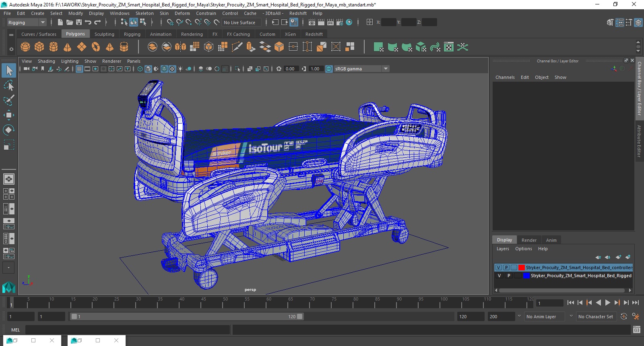Activate the Scale tool
The height and width of the screenshot is (346, 644).
click(9, 145)
